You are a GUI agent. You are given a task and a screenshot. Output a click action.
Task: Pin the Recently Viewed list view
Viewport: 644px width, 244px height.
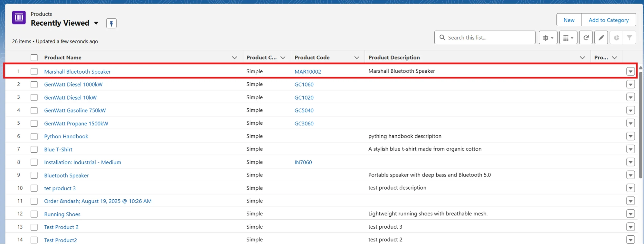(111, 23)
